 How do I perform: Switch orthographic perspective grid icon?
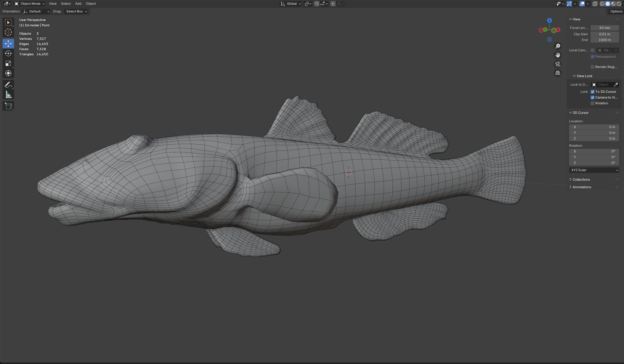(558, 73)
